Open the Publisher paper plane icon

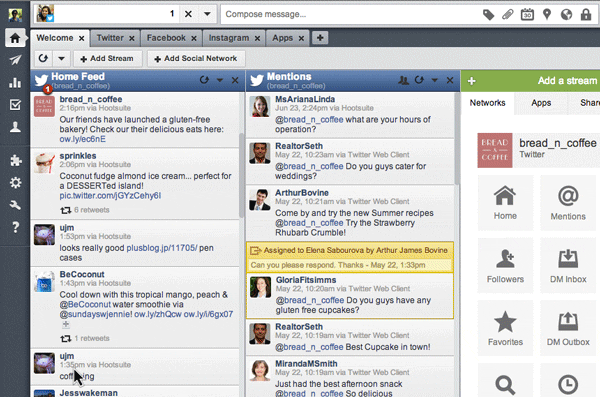(15, 60)
